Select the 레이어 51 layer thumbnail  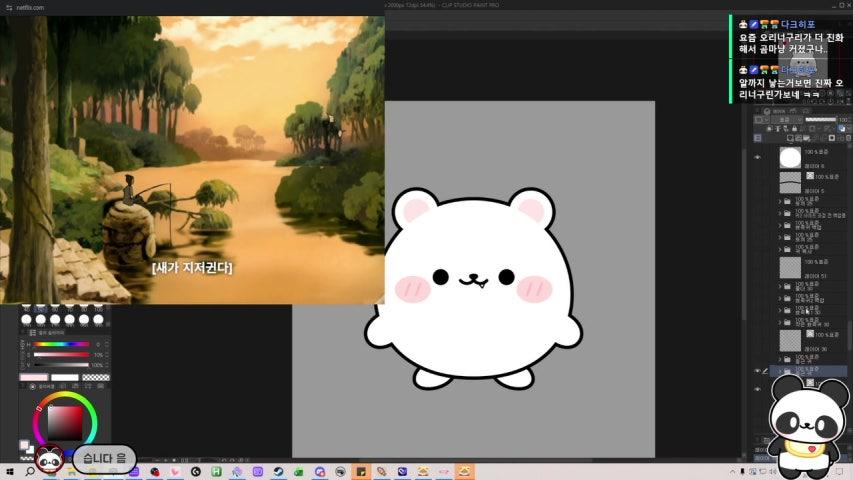pos(790,268)
